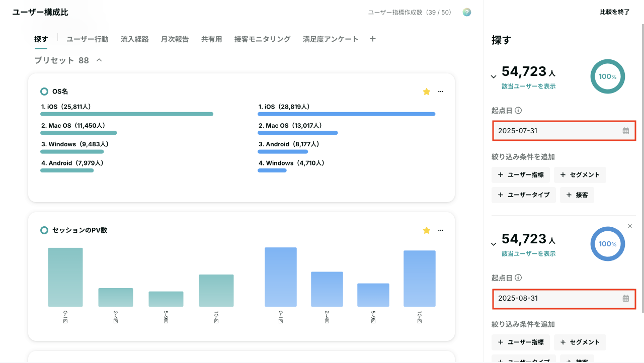Remove the second comparison group with X
Image resolution: width=644 pixels, height=363 pixels.
[x=630, y=226]
